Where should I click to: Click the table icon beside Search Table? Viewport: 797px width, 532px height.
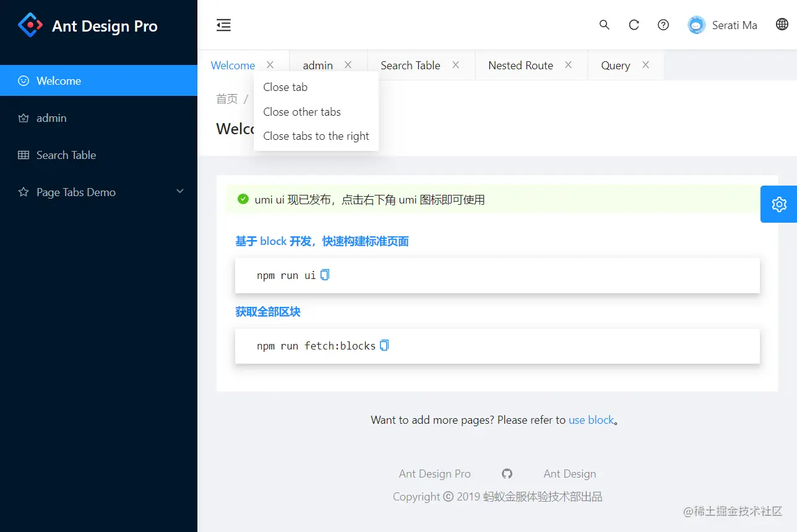[24, 155]
